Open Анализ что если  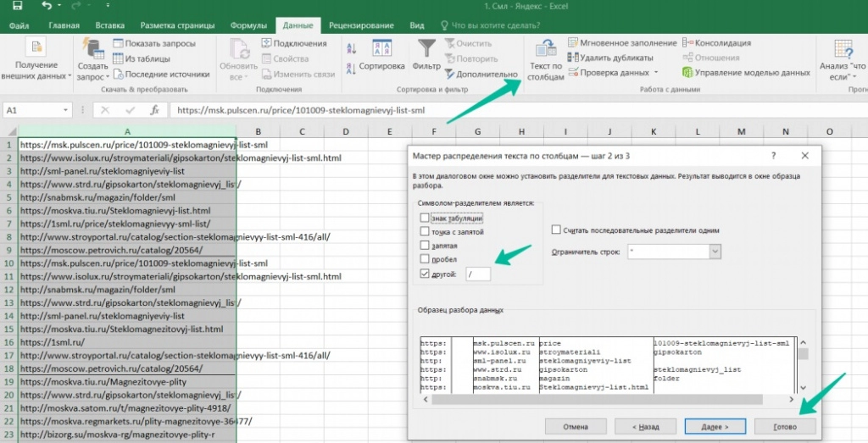pyautogui.click(x=843, y=60)
